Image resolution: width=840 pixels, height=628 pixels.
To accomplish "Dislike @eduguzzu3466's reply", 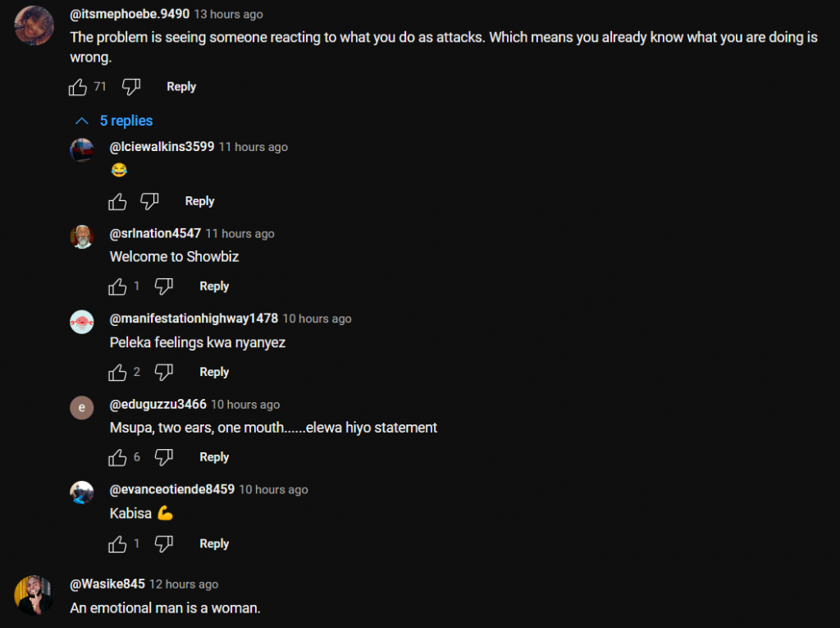I will point(164,457).
